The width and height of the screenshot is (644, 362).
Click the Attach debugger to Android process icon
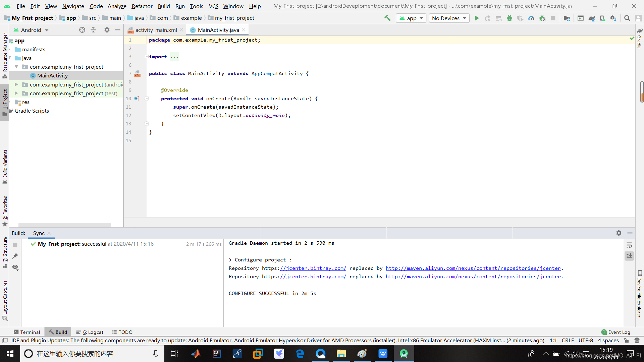[x=542, y=18]
